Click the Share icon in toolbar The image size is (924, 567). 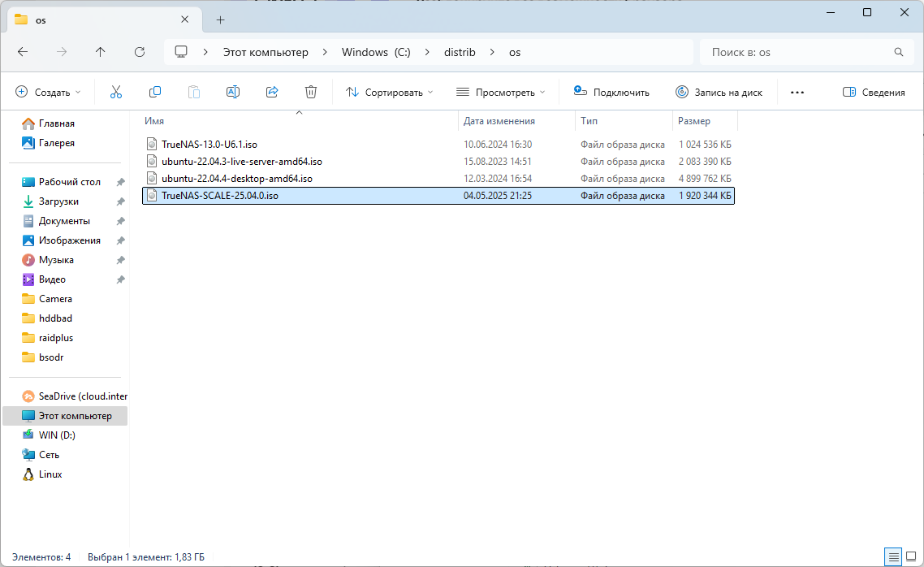(x=272, y=92)
